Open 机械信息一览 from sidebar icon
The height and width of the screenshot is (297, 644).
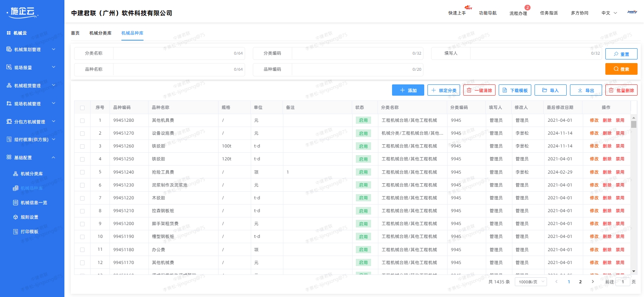15,203
